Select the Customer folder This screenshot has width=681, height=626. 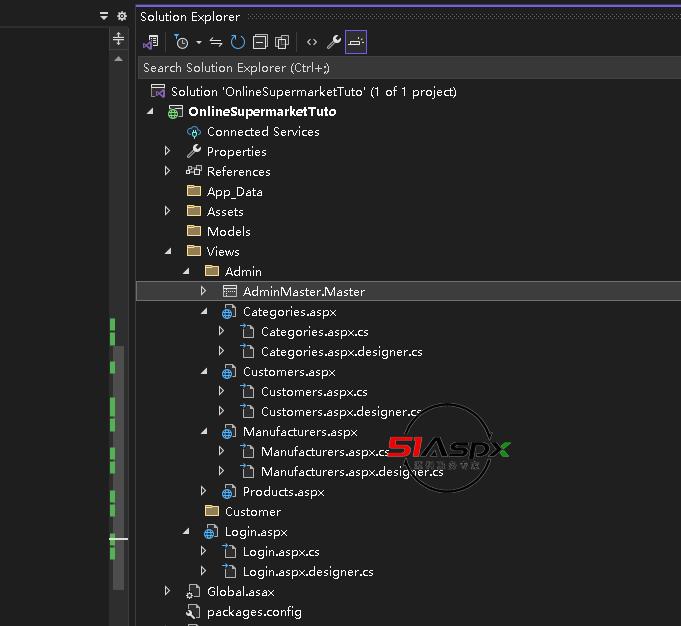pyautogui.click(x=253, y=512)
